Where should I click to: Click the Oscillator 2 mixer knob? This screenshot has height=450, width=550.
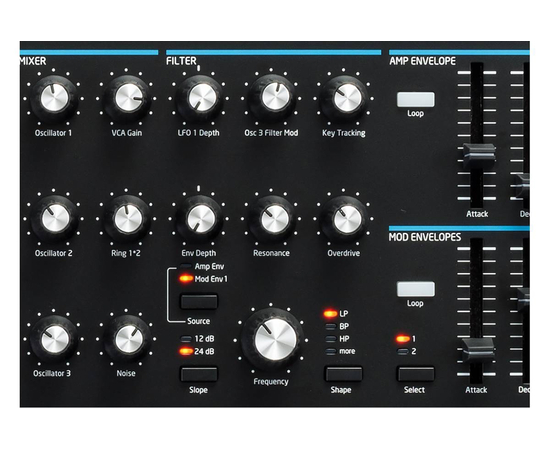click(x=54, y=219)
